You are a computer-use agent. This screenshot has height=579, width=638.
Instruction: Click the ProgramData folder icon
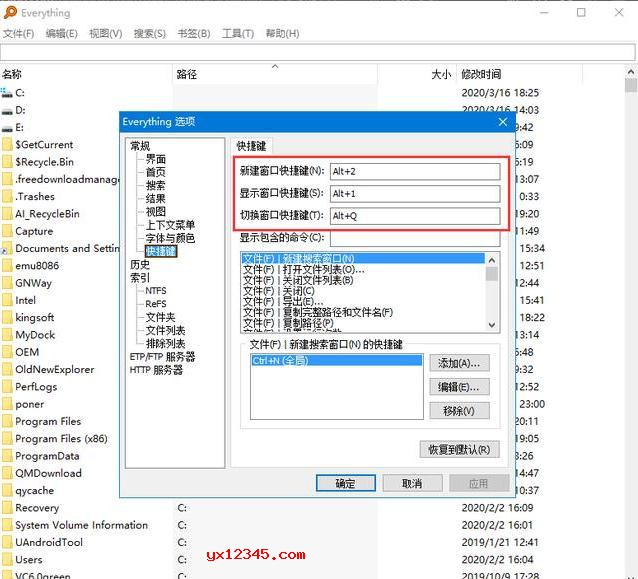pos(7,456)
